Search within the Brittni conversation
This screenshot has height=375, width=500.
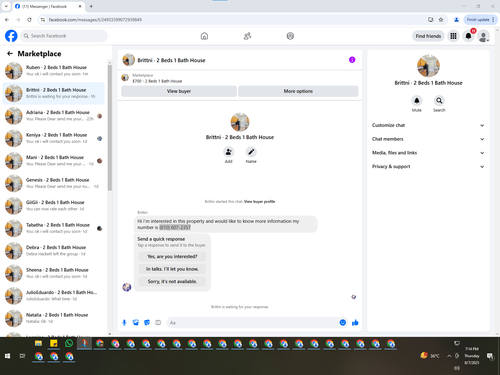click(439, 100)
